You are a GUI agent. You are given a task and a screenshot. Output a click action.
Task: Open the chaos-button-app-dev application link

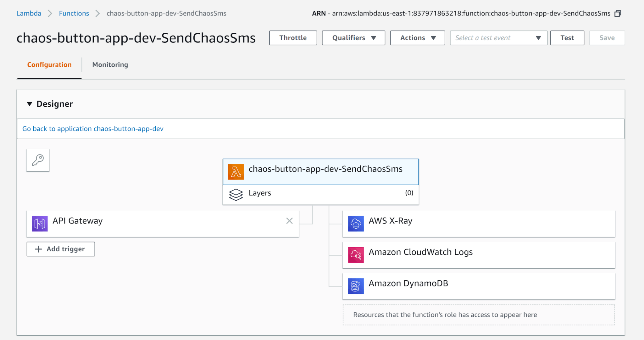pos(92,129)
